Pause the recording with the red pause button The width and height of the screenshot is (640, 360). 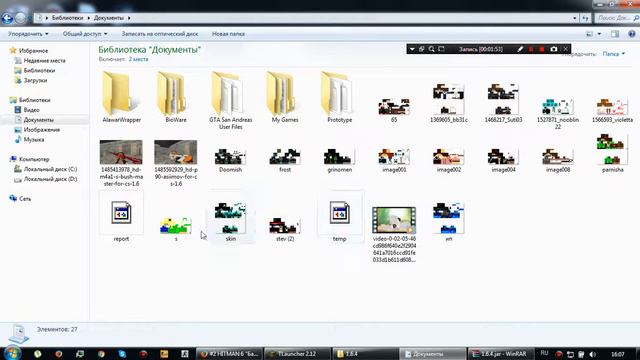point(531,49)
